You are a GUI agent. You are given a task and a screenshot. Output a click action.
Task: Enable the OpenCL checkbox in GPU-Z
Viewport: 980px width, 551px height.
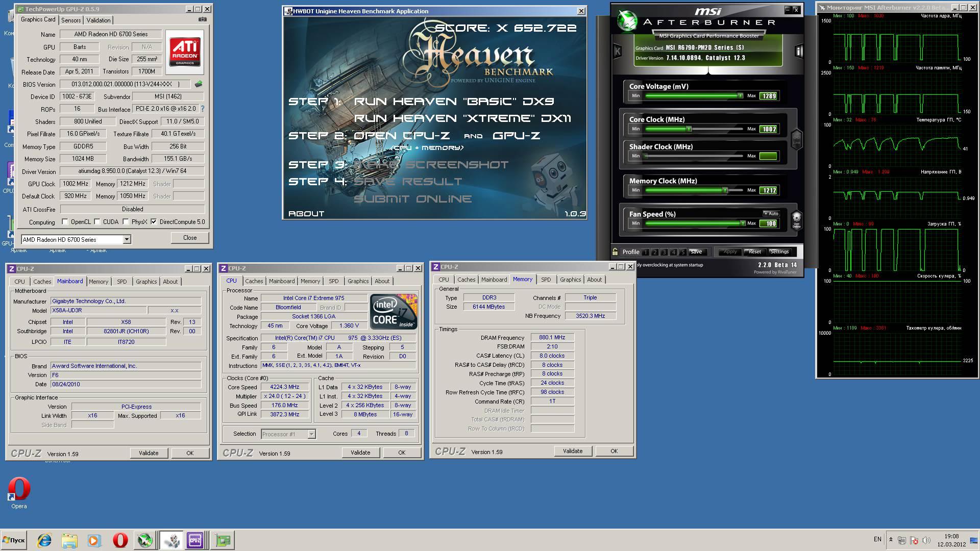[x=65, y=222]
